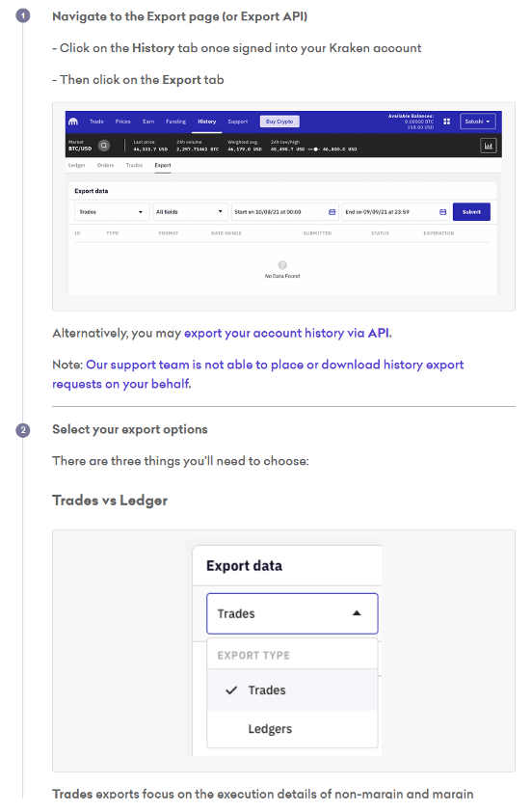Click the Submit button
The height and width of the screenshot is (812, 532).
coord(471,212)
